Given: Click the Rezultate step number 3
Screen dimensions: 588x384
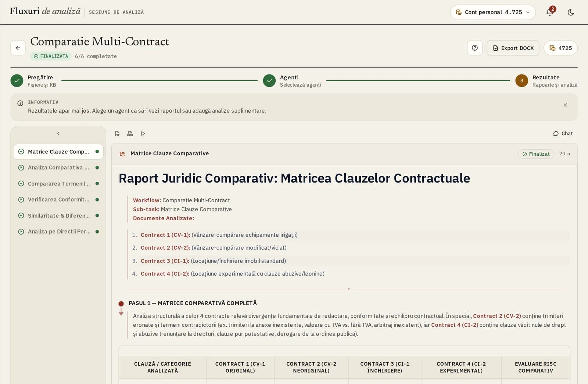Looking at the screenshot, I should pos(521,81).
